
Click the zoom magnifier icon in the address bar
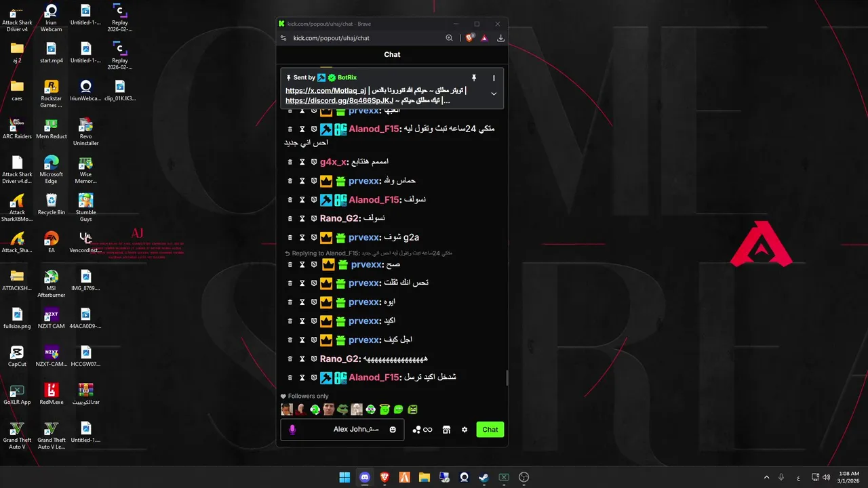coord(449,38)
